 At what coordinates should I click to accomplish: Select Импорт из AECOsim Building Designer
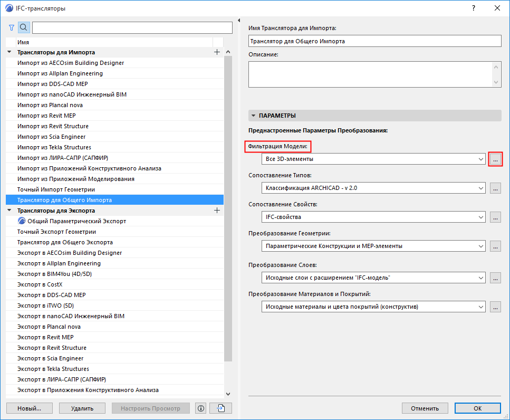click(114, 63)
